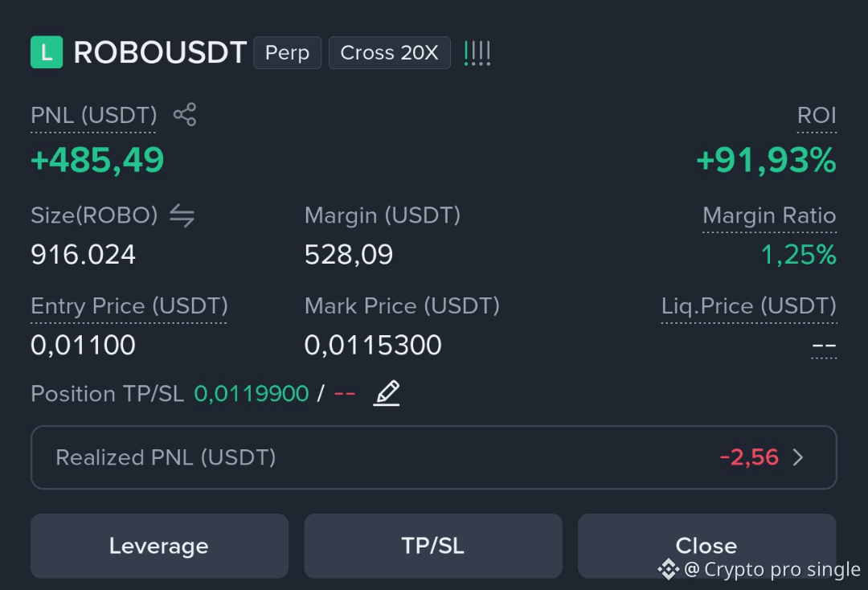Screen dimensions: 868x590
Task: Click the ROI label
Action: click(817, 115)
